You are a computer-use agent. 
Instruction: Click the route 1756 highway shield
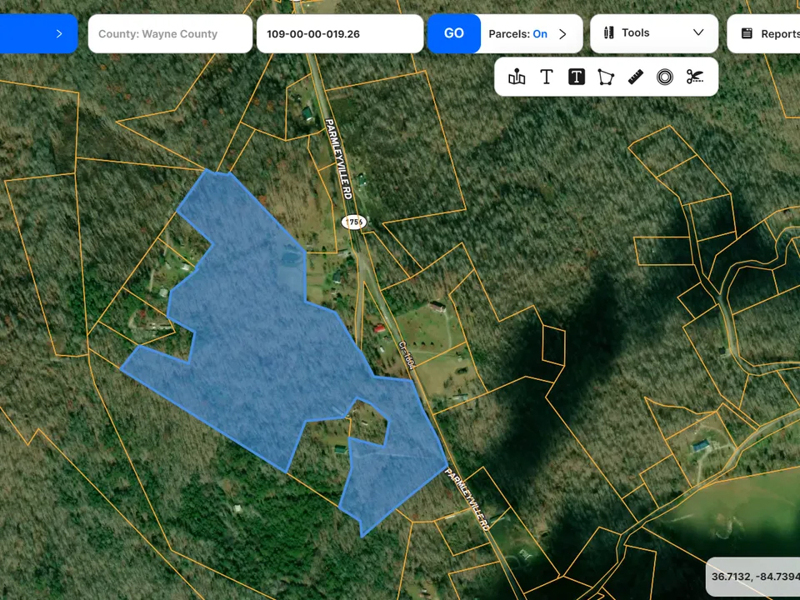tap(354, 222)
